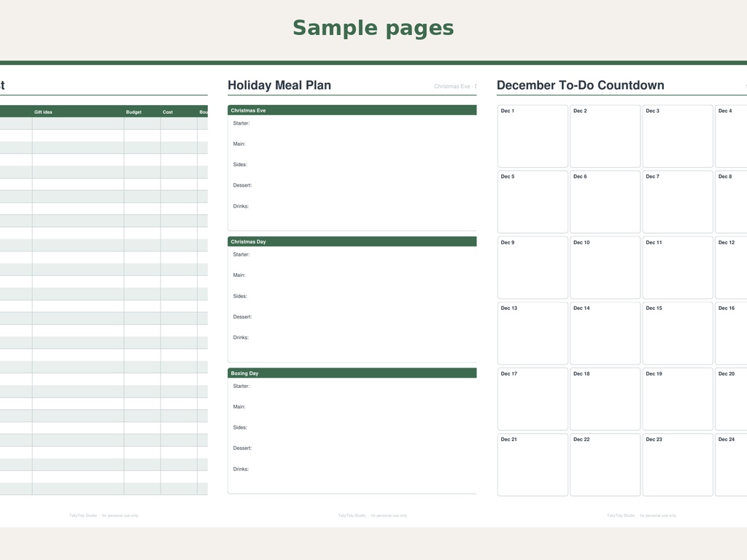Select the green "Boxing Day" section header bar
This screenshot has width=747, height=560.
352,373
